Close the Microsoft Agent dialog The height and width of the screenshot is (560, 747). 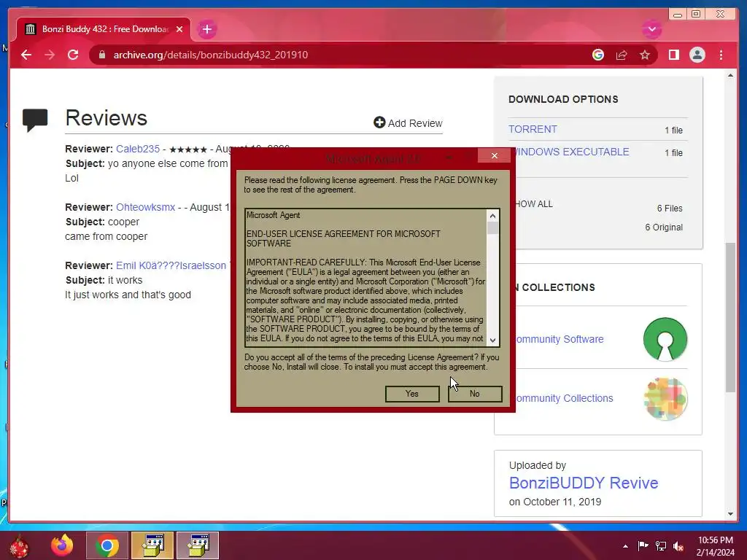pos(495,156)
